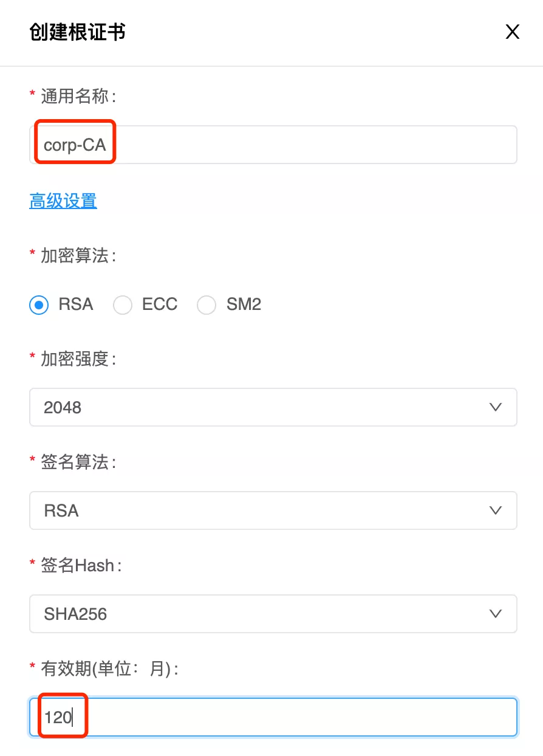543x756 pixels.
Task: Click the chevron arrow in 签名Hash field
Action: pos(496,614)
